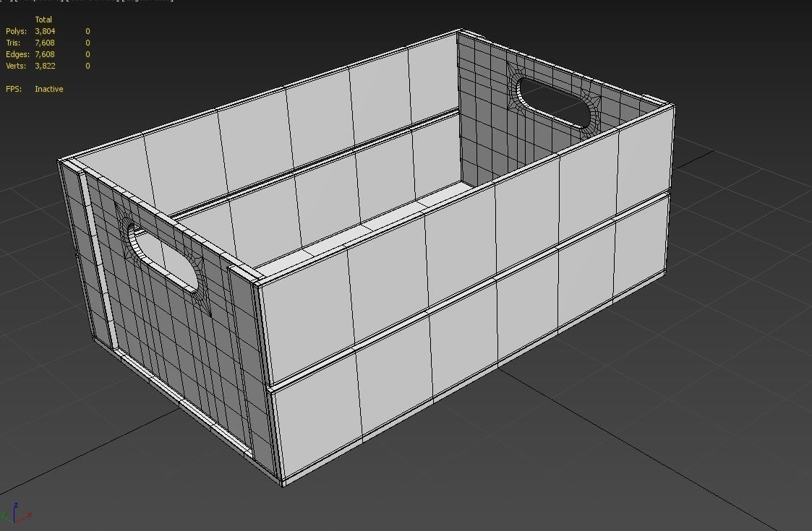Click the "Total" statistics column header
This screenshot has height=531, width=812.
[43, 20]
